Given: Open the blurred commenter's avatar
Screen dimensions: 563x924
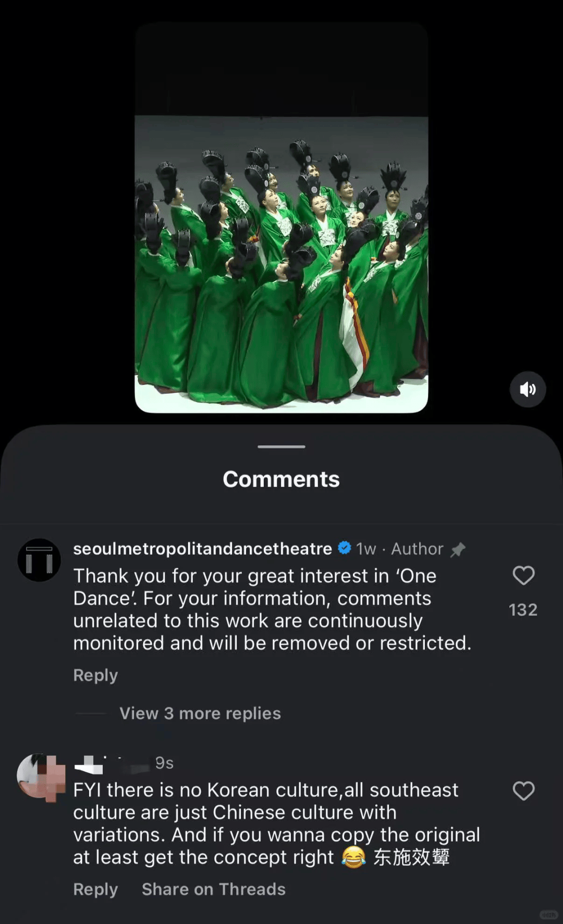Looking at the screenshot, I should point(41,776).
